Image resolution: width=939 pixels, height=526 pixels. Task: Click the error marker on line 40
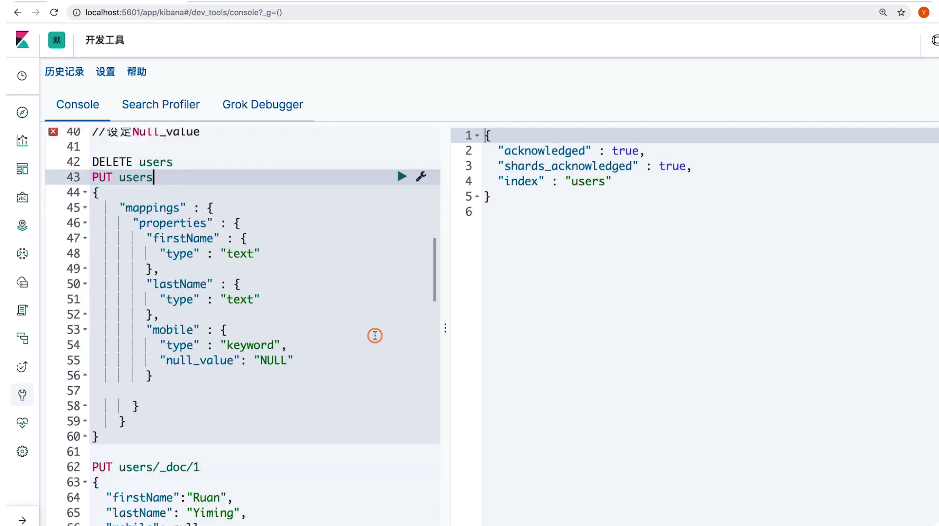click(x=53, y=132)
